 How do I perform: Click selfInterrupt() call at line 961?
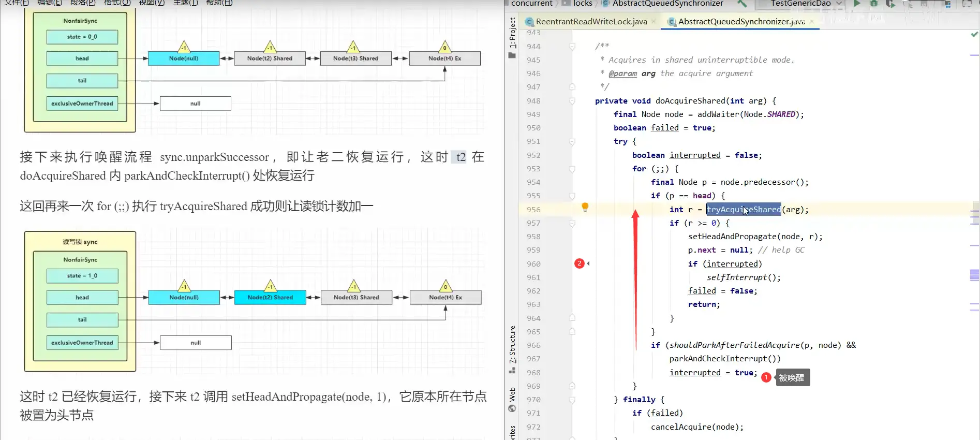pos(741,277)
